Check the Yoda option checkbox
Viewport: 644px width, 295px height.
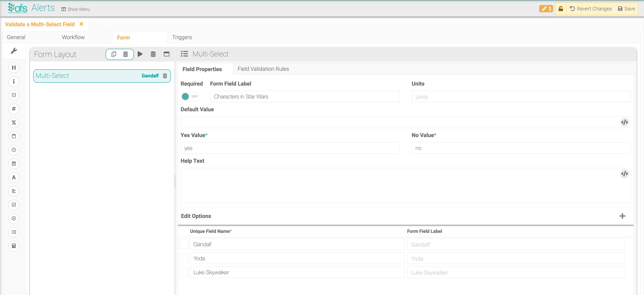point(184,258)
